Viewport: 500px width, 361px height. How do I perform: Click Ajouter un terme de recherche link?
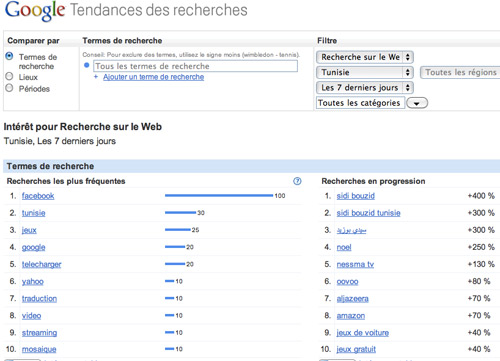coord(153,77)
